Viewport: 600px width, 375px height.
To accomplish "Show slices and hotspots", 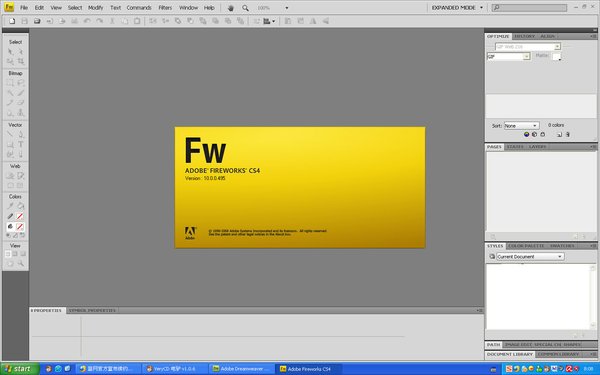I will pyautogui.click(x=21, y=186).
